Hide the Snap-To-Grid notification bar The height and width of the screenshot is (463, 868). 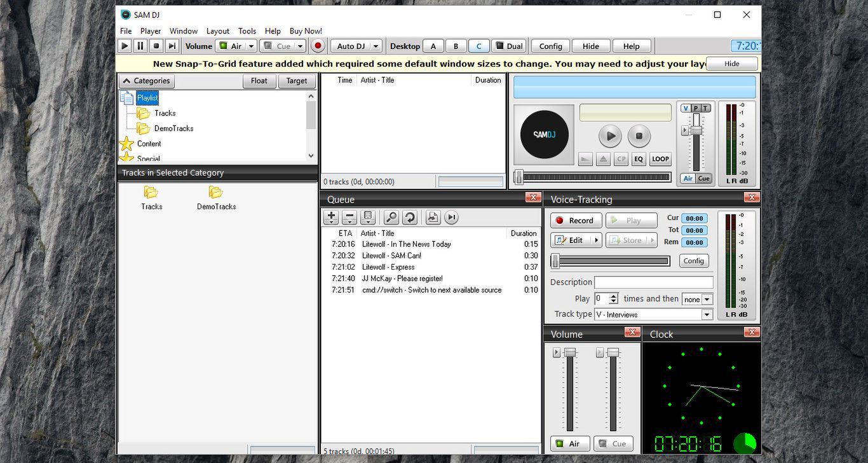coord(732,64)
